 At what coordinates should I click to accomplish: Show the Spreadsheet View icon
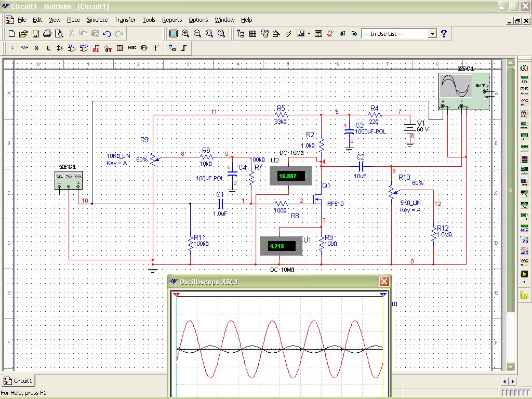pyautogui.click(x=252, y=34)
